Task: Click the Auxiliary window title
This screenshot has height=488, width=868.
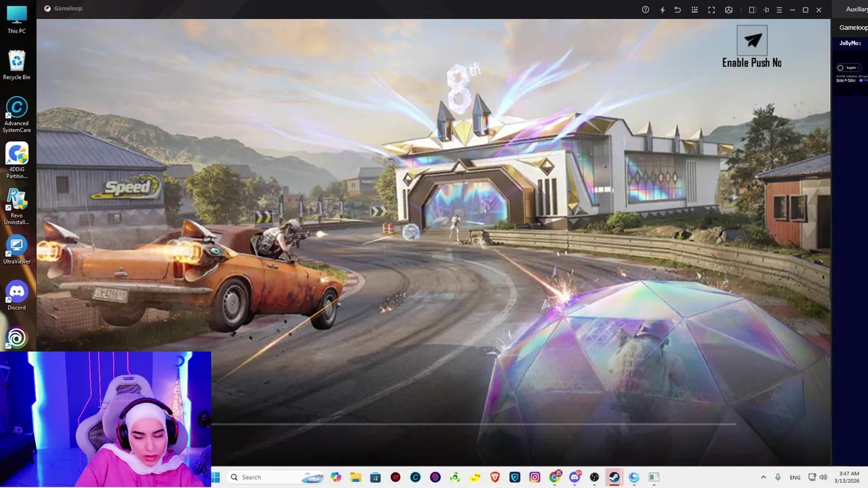Action: [856, 9]
